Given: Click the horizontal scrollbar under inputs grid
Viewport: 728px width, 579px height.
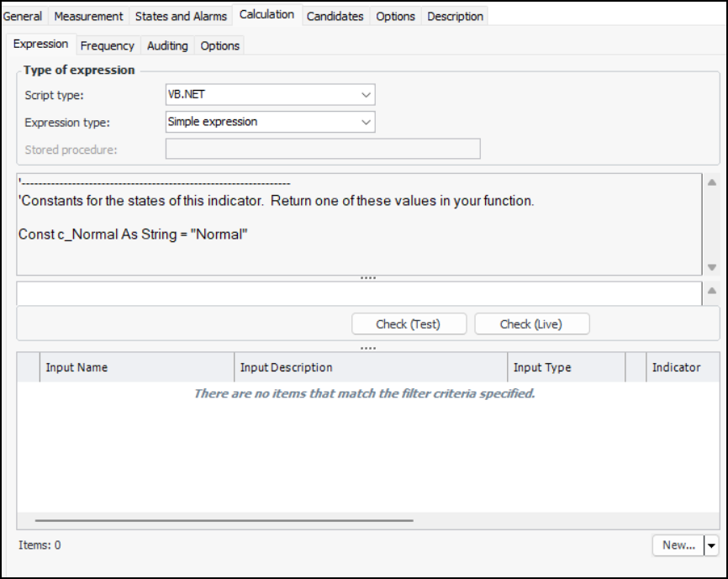Looking at the screenshot, I should pyautogui.click(x=224, y=521).
